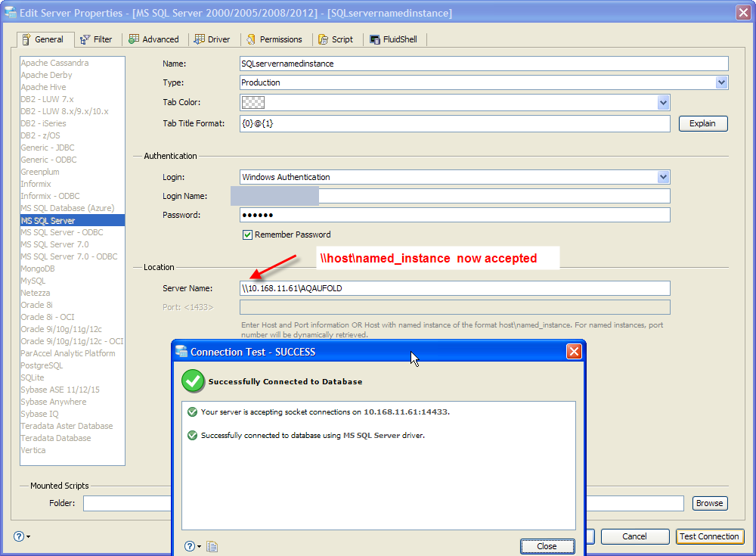Select Informix - ODBC entry
This screenshot has width=756, height=556.
tap(50, 196)
